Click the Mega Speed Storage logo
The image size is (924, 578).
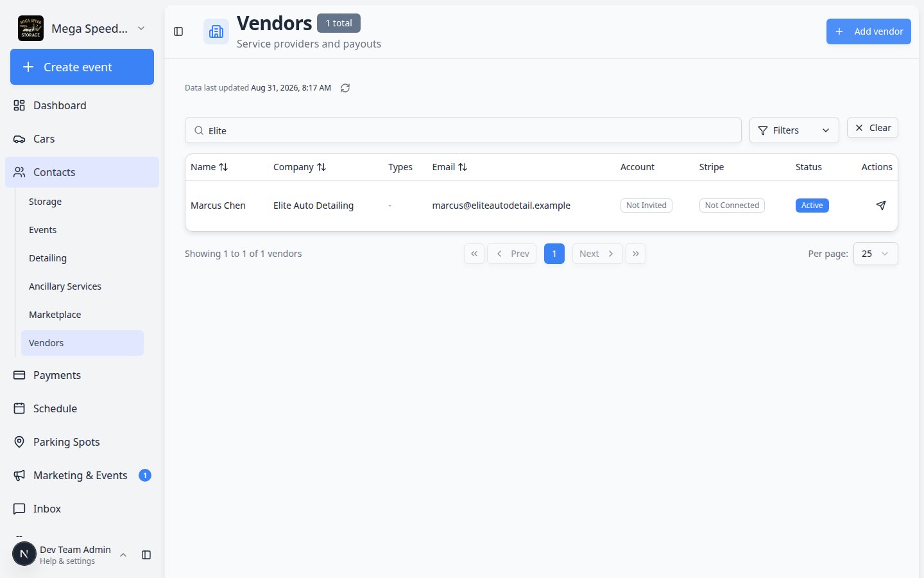(x=31, y=28)
